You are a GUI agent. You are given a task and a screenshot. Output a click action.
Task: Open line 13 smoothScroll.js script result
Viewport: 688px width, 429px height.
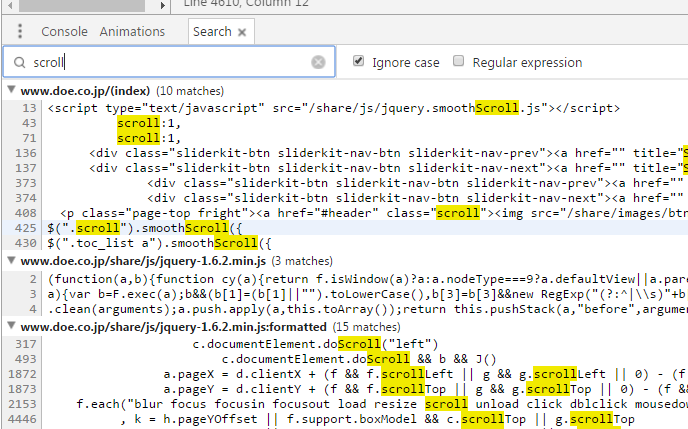[333, 108]
